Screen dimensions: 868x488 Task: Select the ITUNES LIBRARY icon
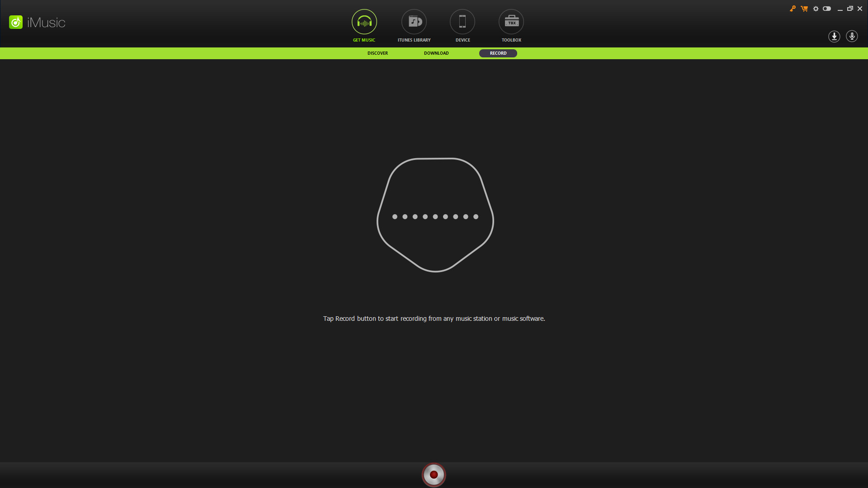pos(414,22)
